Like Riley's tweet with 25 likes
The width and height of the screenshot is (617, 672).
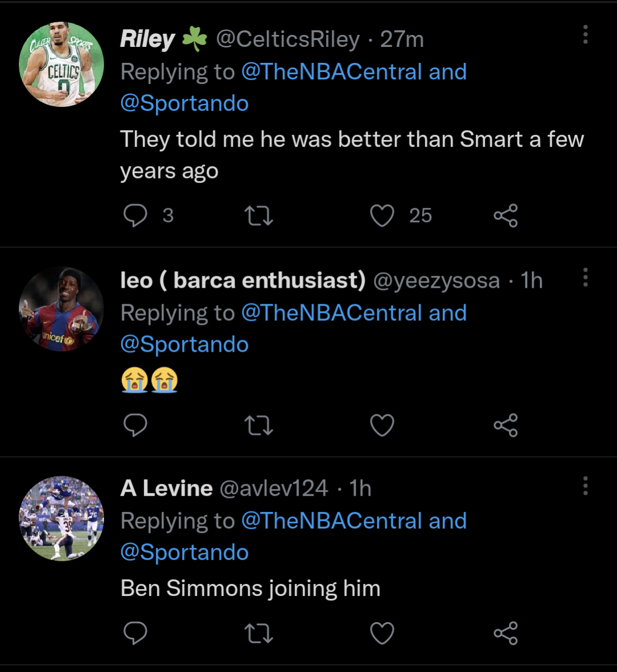pos(382,216)
